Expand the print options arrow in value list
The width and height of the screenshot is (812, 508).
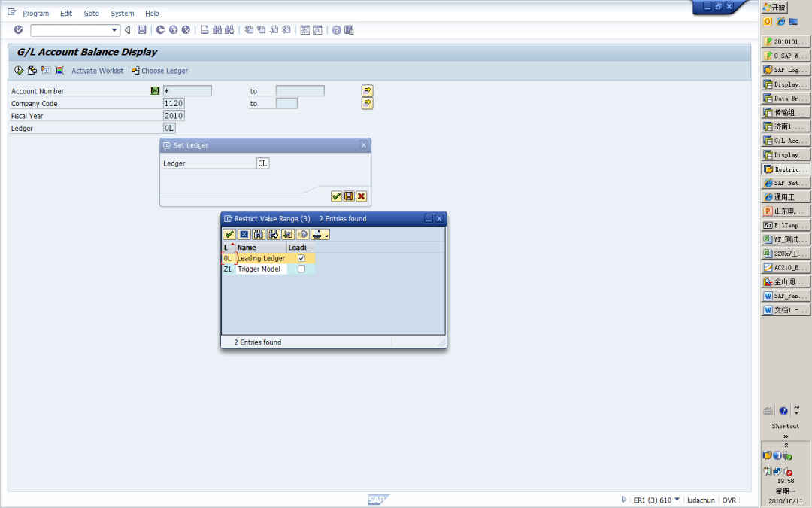click(327, 236)
